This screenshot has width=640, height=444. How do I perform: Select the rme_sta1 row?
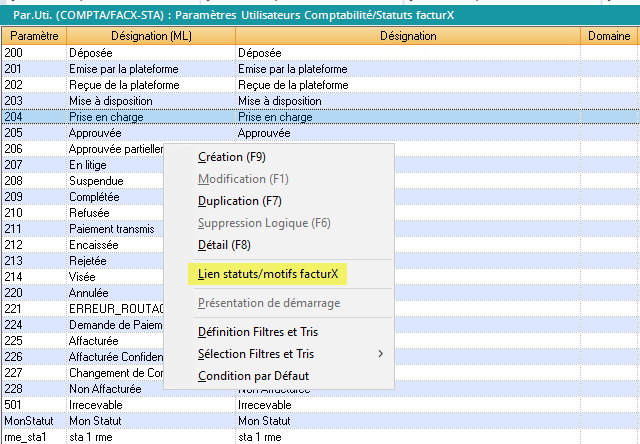[32, 437]
